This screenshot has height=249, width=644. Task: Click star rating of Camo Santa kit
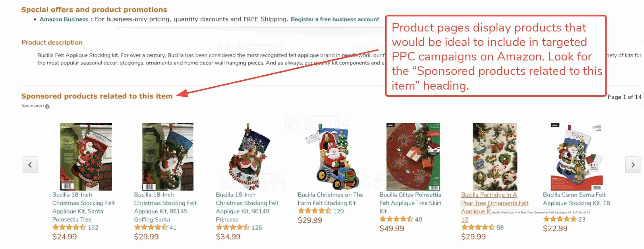(x=560, y=219)
